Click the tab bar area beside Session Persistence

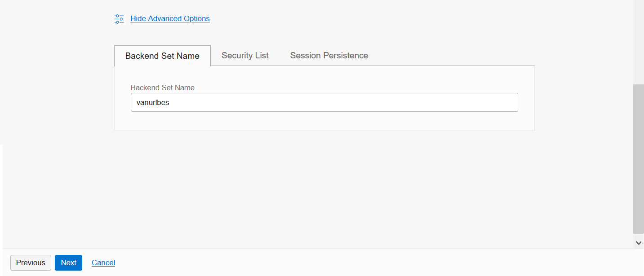click(449, 55)
